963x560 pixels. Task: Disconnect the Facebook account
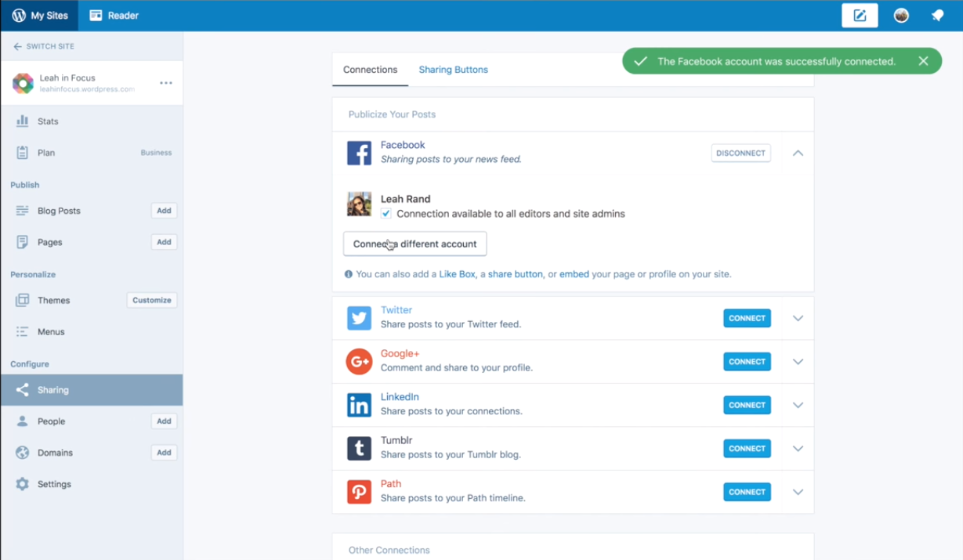[x=740, y=154]
